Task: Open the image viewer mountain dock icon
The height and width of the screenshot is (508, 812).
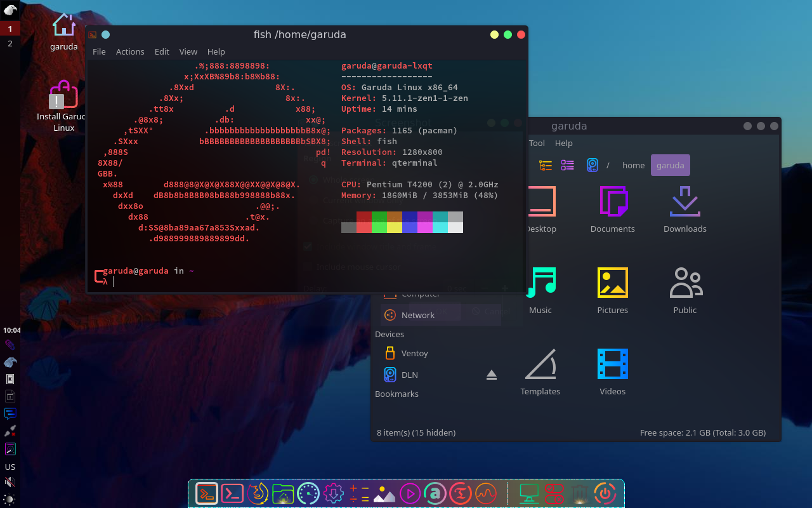Action: (x=384, y=494)
